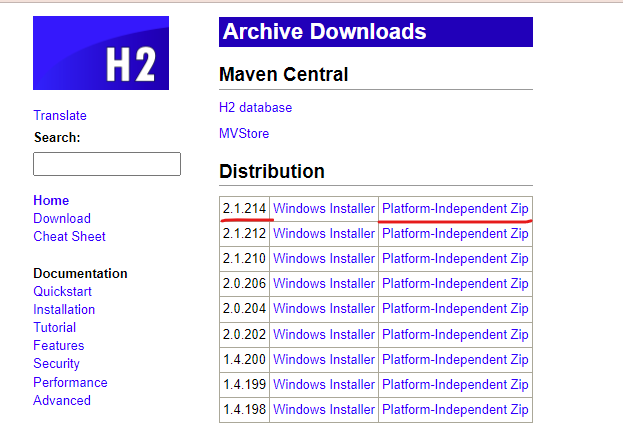Click the Search: label
Image resolution: width=623 pixels, height=423 pixels.
(57, 137)
